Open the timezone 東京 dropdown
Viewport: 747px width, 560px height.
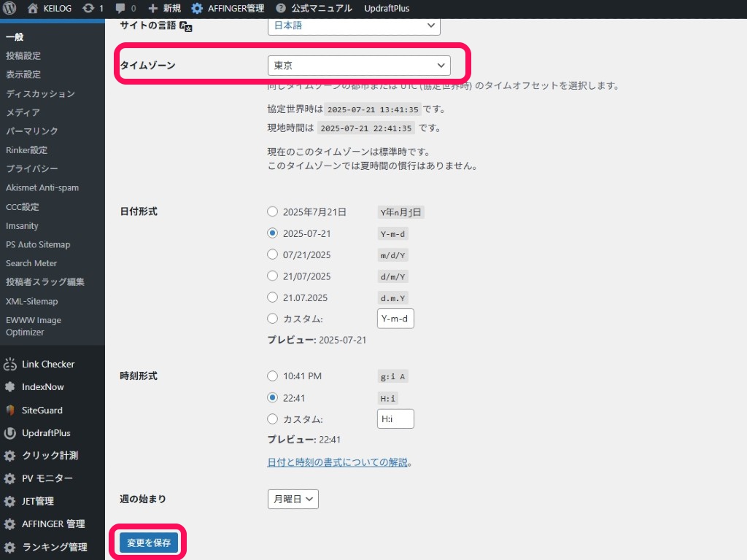click(x=359, y=65)
